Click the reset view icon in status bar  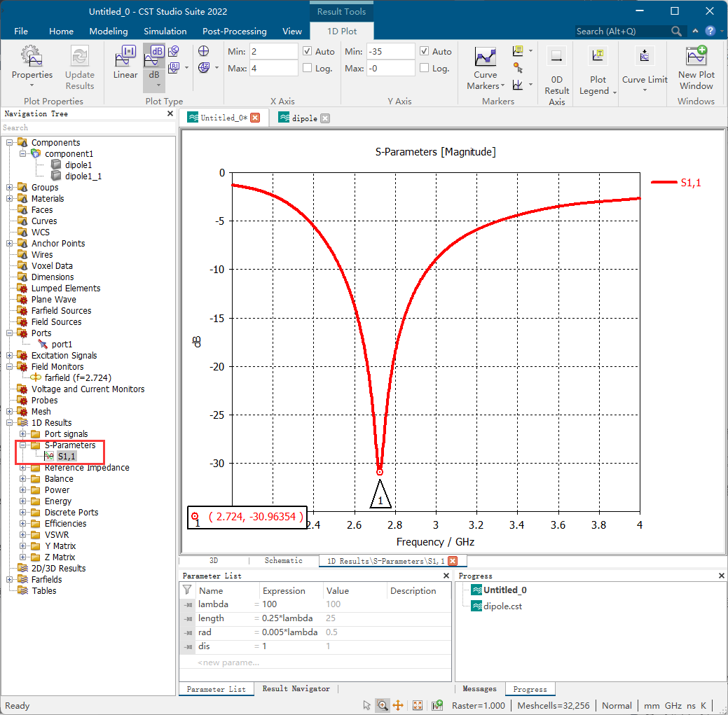(x=418, y=705)
